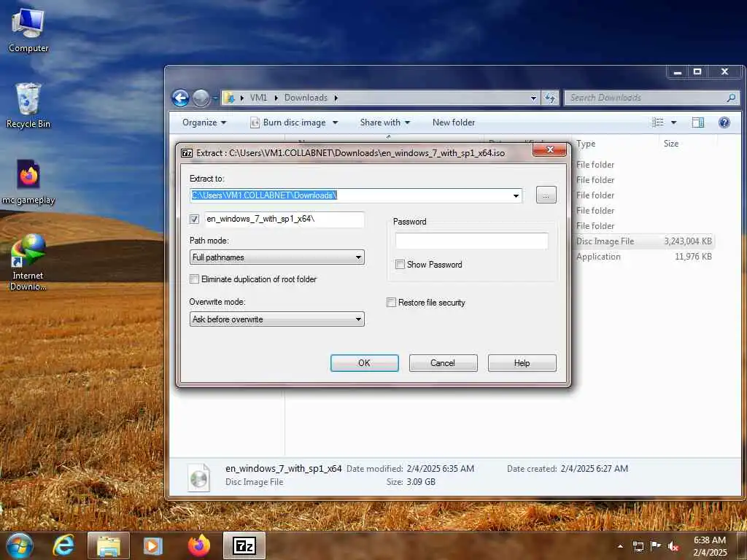The image size is (747, 560).
Task: Toggle the Explorer preview pane icon
Action: [x=698, y=122]
